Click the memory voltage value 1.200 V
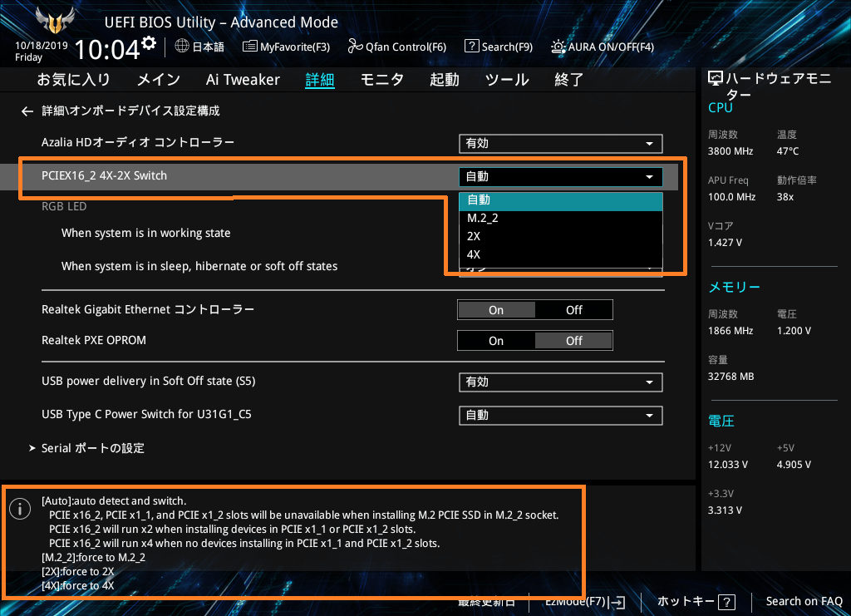The width and height of the screenshot is (851, 616). [794, 331]
